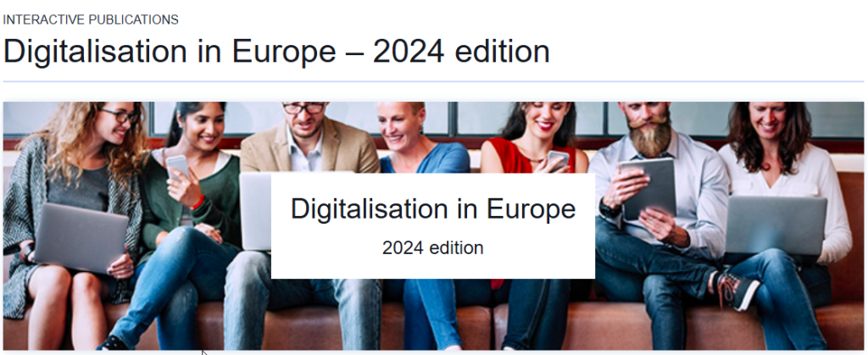Viewport: 868px width, 355px height.
Task: Click face of blonde woman in blue top
Action: tap(400, 124)
